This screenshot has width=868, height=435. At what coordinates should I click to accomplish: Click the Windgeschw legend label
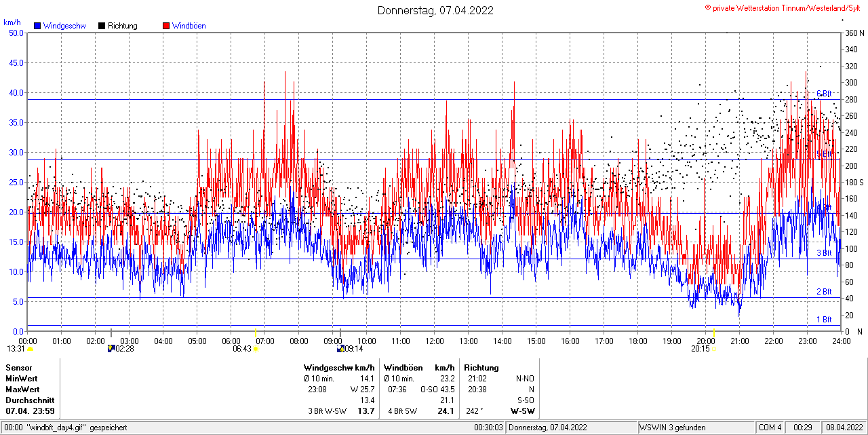64,26
